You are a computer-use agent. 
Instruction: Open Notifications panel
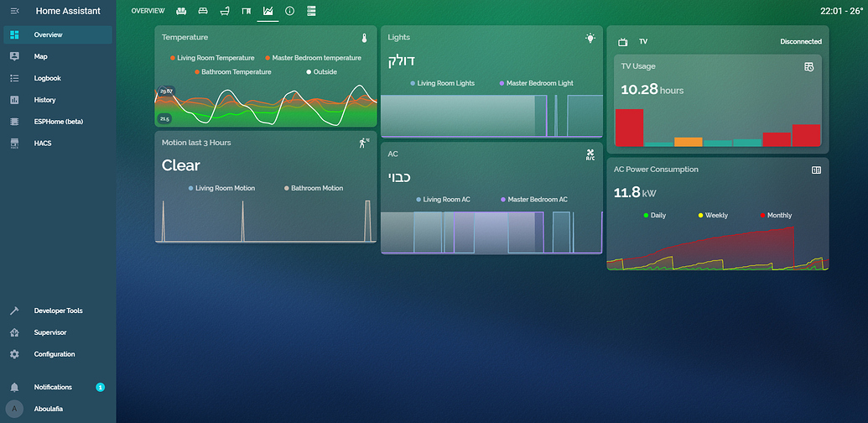tap(53, 387)
